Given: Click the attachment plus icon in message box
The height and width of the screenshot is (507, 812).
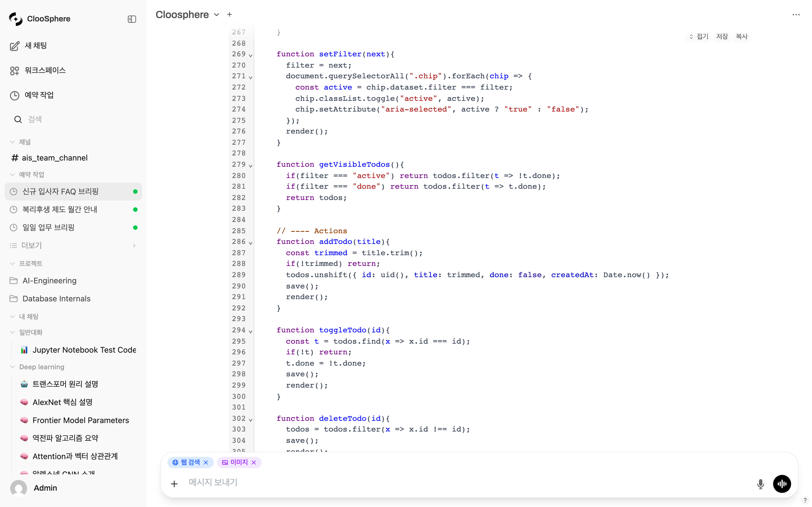Looking at the screenshot, I should pos(174,484).
